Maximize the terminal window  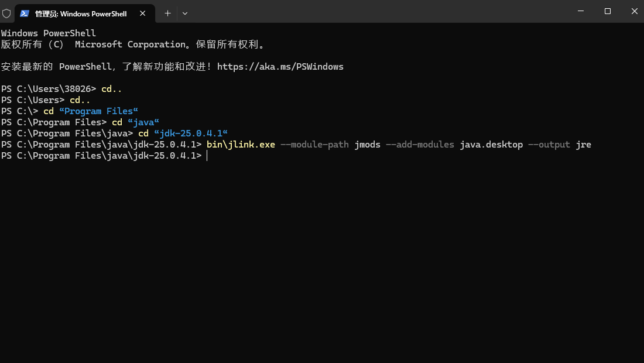(608, 11)
